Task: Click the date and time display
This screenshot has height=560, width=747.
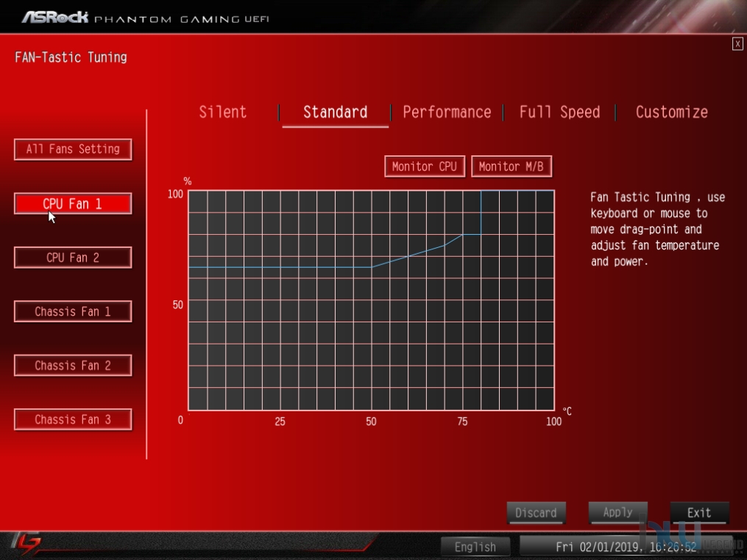Action: pos(626,547)
